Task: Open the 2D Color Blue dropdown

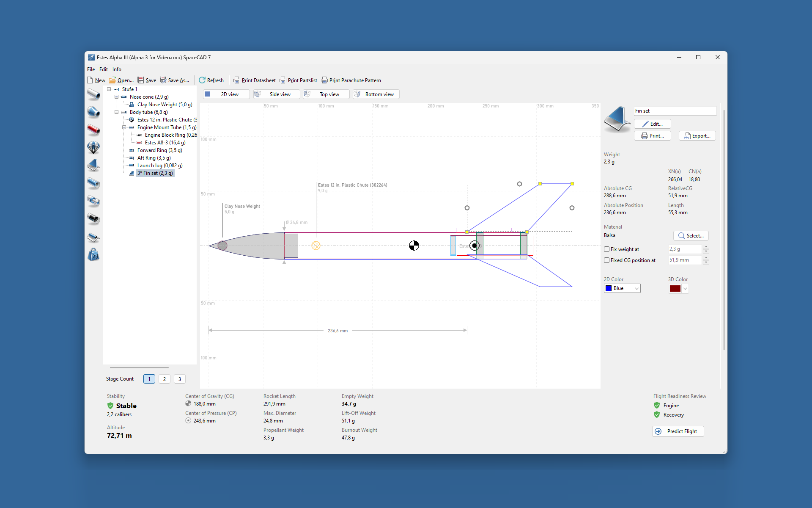Action: click(x=622, y=288)
